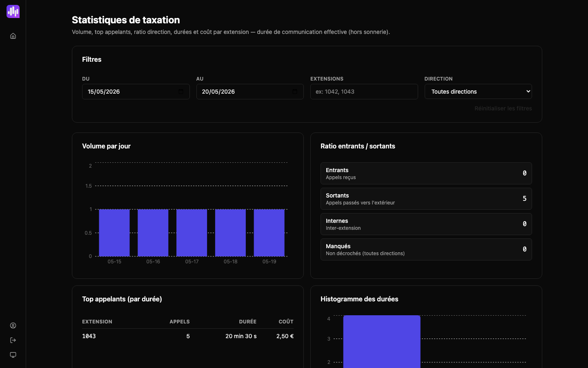Open calendar picker on the DU date field
588x368 pixels.
(180, 92)
